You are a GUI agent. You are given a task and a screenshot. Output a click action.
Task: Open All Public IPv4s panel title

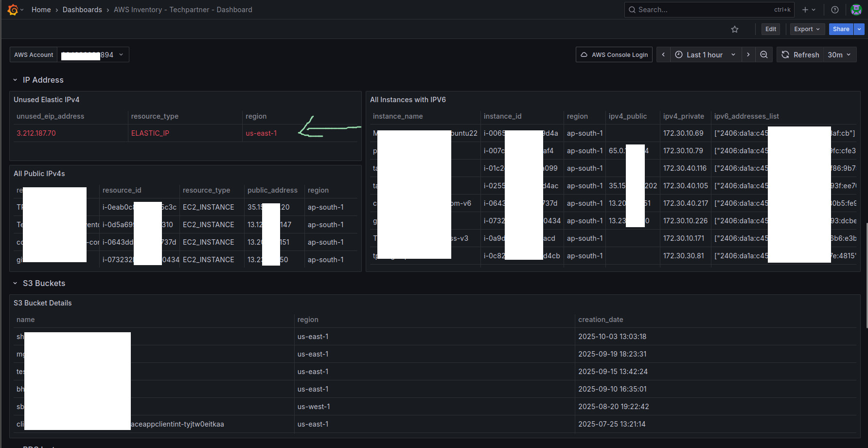click(39, 174)
